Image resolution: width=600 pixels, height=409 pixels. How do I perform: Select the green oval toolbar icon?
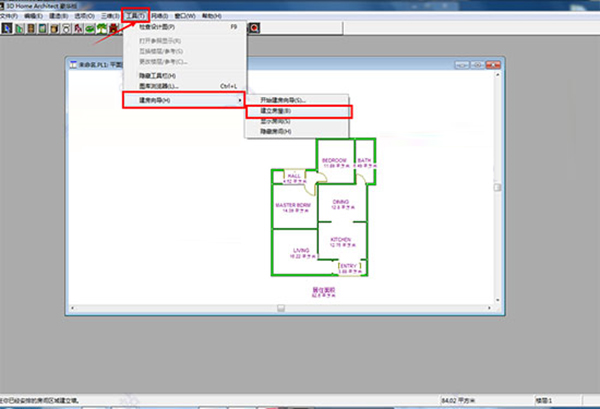(x=90, y=28)
